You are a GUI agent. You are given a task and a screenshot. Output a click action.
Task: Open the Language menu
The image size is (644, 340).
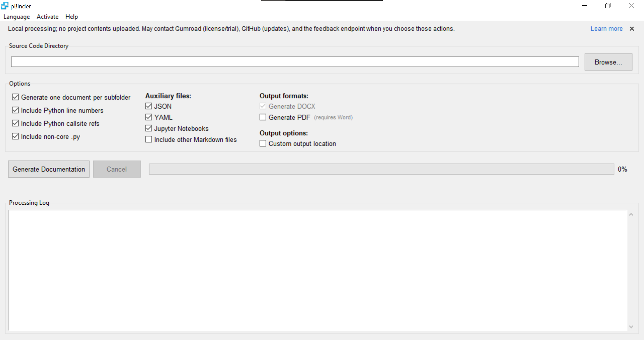tap(16, 17)
